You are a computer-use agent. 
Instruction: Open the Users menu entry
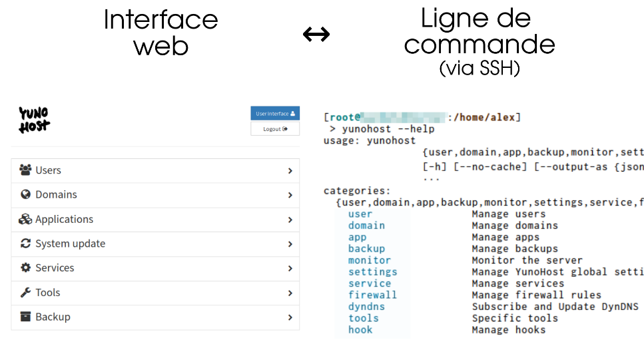(x=155, y=170)
